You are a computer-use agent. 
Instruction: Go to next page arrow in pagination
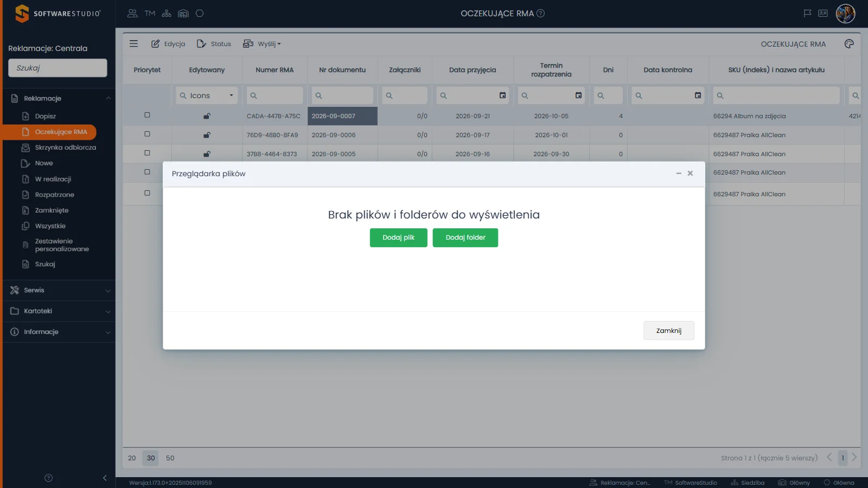(x=854, y=458)
